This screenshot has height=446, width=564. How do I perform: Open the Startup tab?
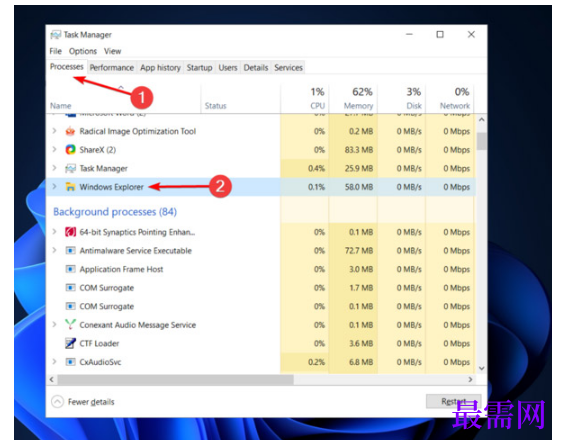point(199,68)
